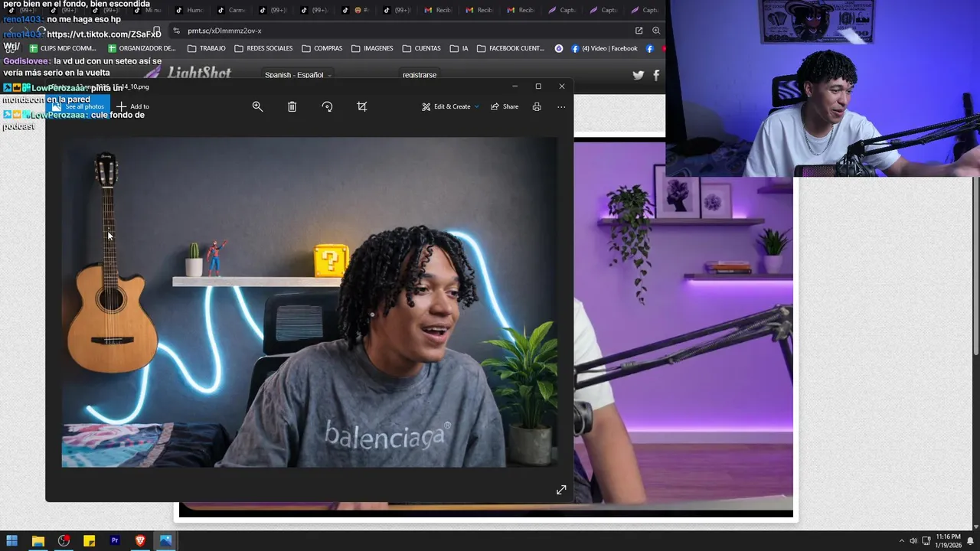Open LightShot Facebook icon
The height and width of the screenshot is (551, 980).
[656, 75]
